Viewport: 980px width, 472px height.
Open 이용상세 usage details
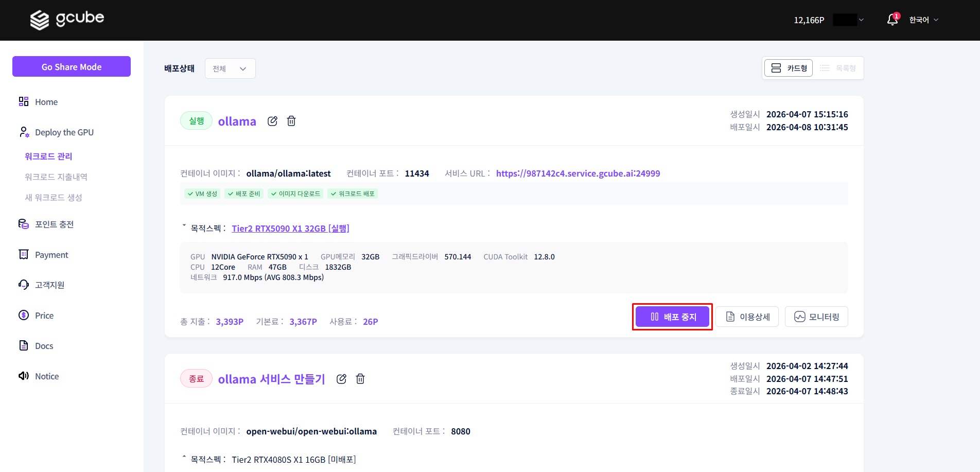point(747,317)
